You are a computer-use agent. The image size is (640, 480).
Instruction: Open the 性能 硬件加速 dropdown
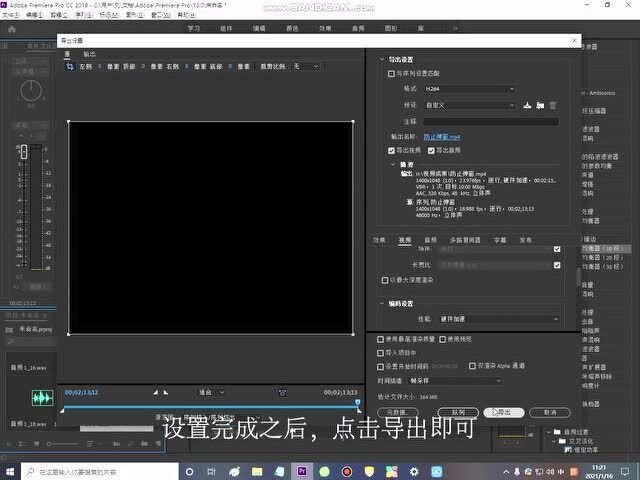click(499, 319)
